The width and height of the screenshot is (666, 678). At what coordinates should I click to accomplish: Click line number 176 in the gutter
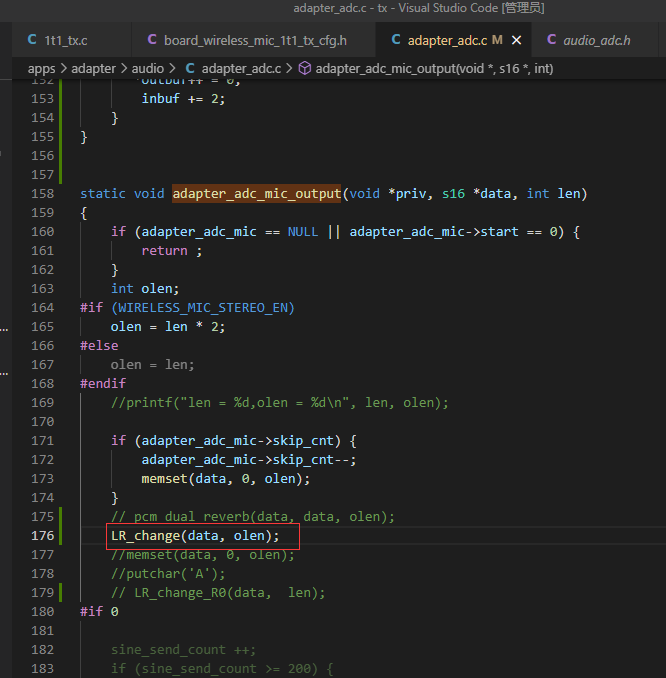[42, 536]
